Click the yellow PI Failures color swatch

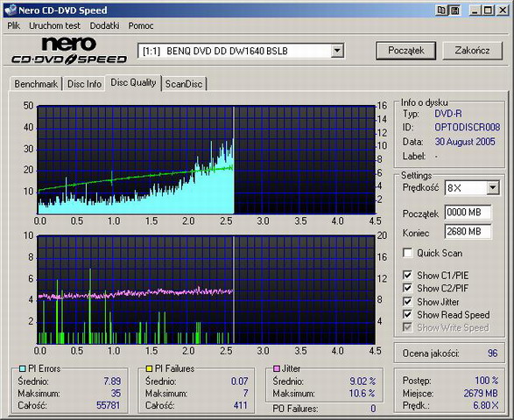(x=149, y=368)
